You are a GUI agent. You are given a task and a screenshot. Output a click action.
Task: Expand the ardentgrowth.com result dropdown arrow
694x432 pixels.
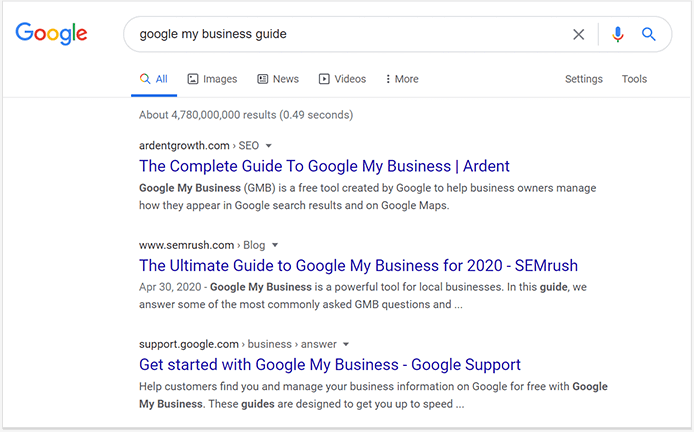(268, 146)
